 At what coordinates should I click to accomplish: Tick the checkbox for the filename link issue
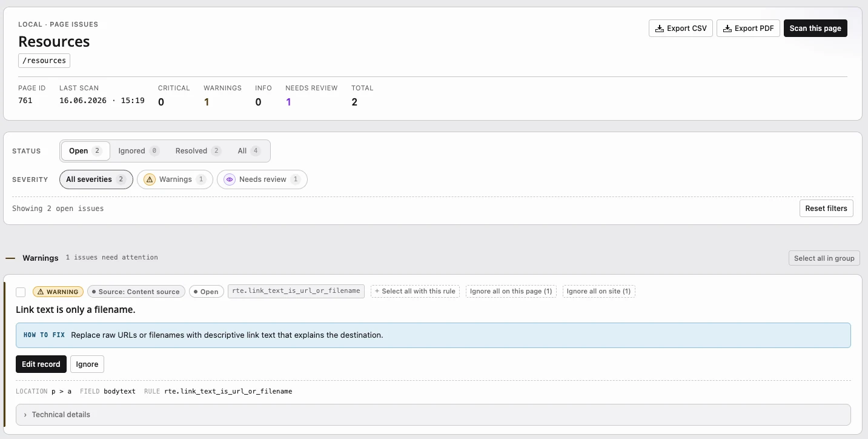pyautogui.click(x=21, y=292)
